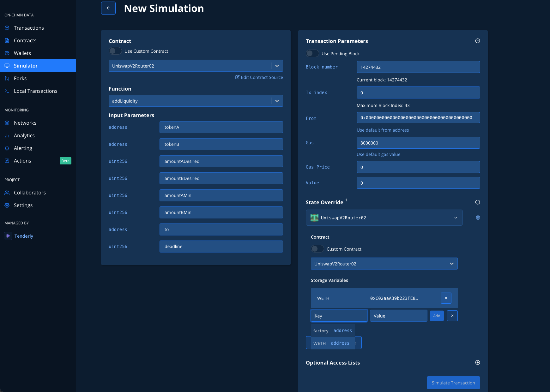Select WETH address suggestion
This screenshot has height=392, width=550.
click(333, 343)
